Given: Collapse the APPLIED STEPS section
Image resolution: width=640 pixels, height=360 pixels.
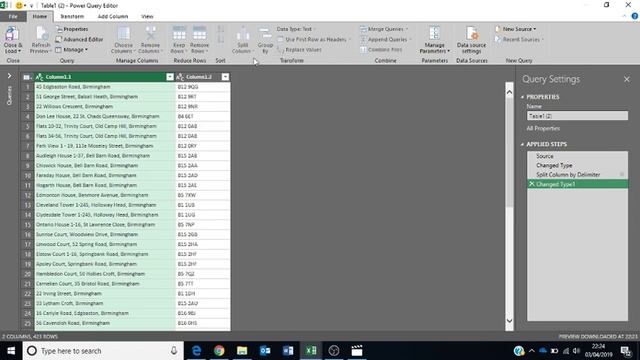Looking at the screenshot, I should pyautogui.click(x=522, y=144).
